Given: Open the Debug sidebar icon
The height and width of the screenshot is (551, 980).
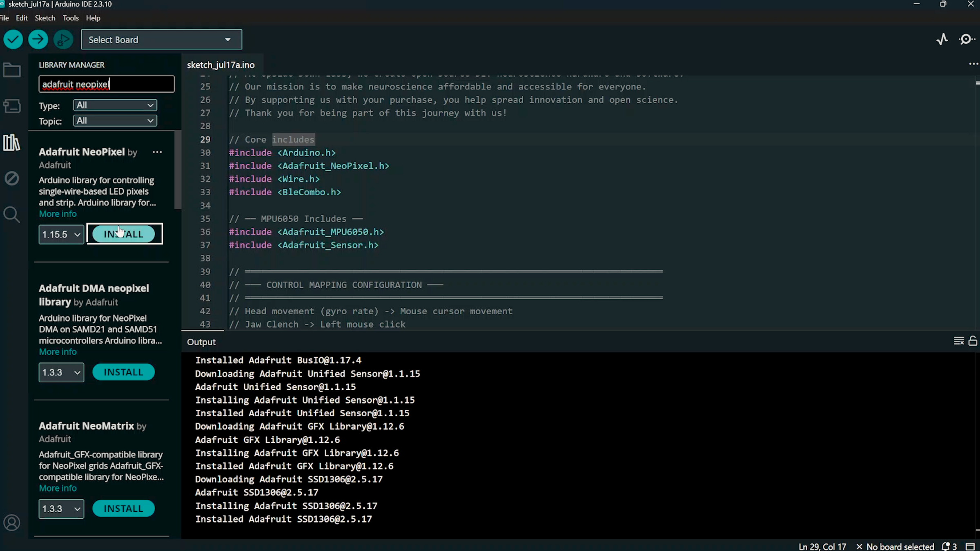Looking at the screenshot, I should [12, 178].
